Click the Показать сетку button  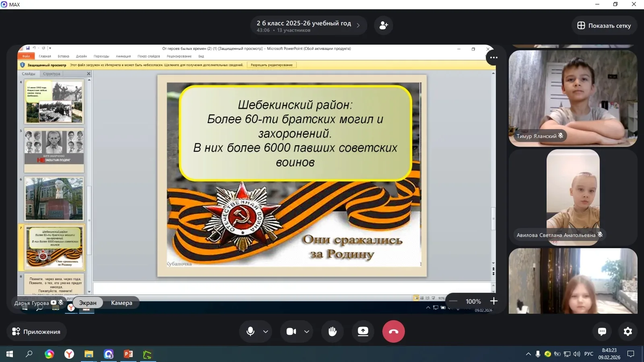tap(604, 25)
